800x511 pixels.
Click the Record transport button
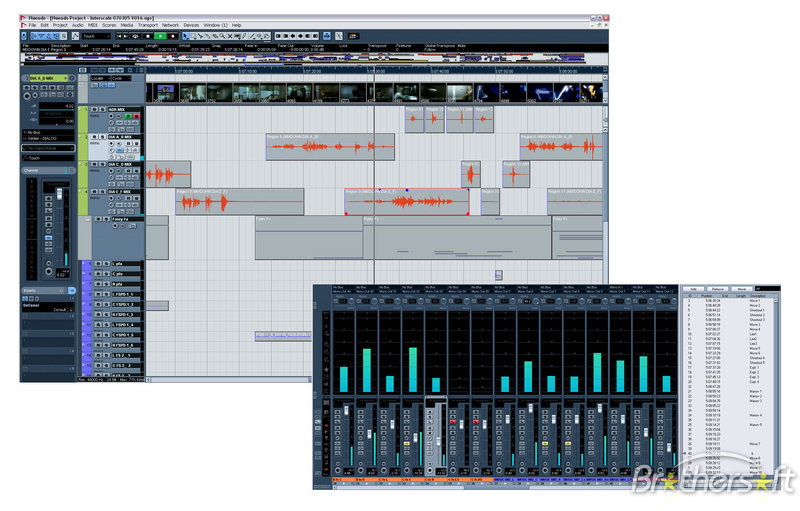(171, 35)
